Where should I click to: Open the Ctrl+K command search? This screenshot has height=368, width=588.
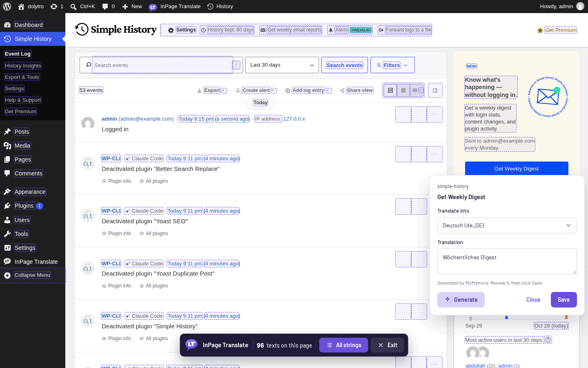point(82,7)
